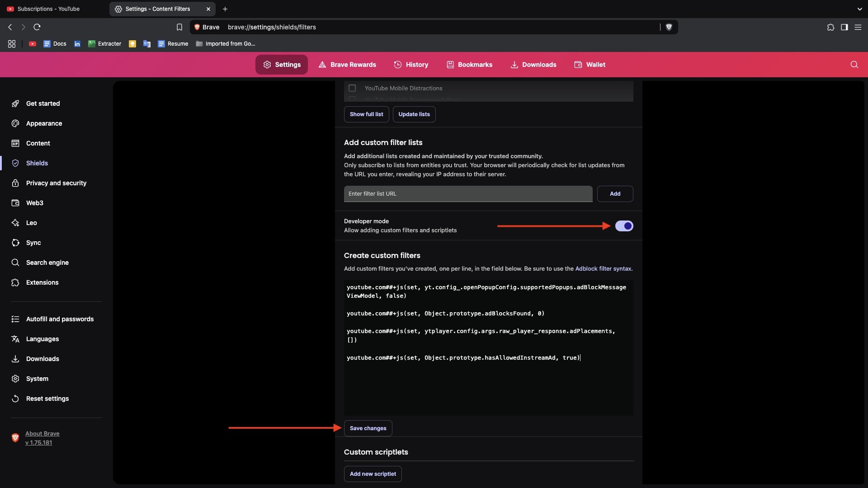868x488 pixels.
Task: Click the Enter filter list URL field
Action: [x=468, y=194]
